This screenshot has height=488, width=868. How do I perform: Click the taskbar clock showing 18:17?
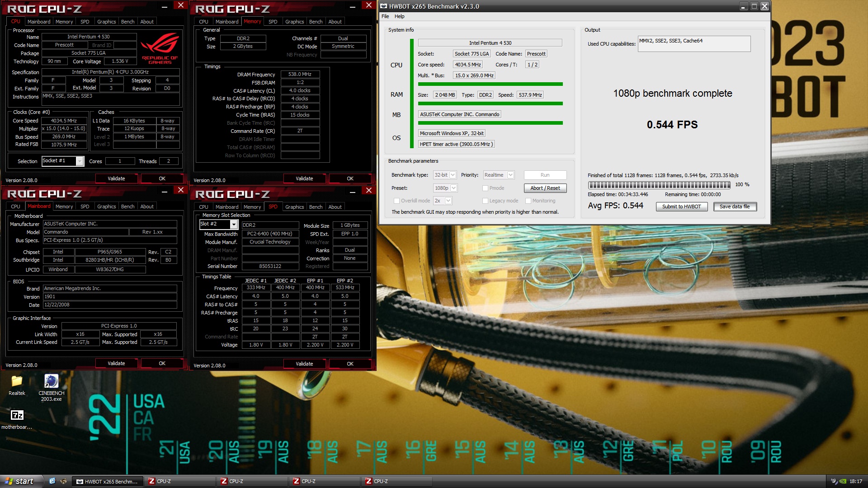tap(856, 482)
